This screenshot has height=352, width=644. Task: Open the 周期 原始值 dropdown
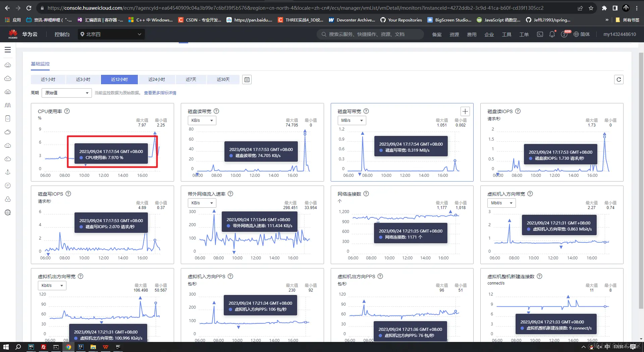click(67, 93)
